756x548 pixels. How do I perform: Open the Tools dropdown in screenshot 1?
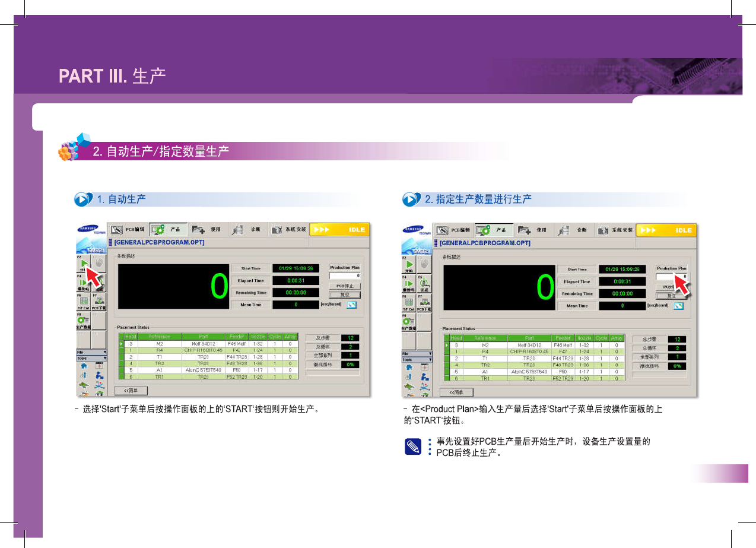[91, 358]
